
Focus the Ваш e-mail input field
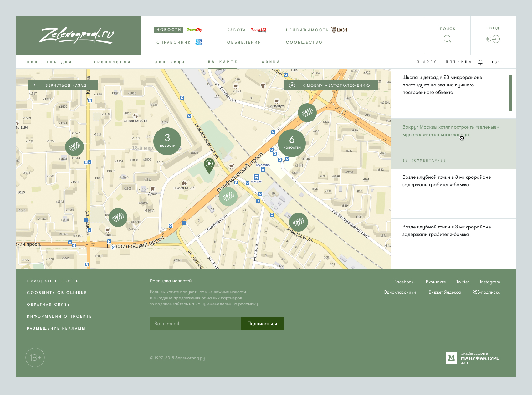196,324
